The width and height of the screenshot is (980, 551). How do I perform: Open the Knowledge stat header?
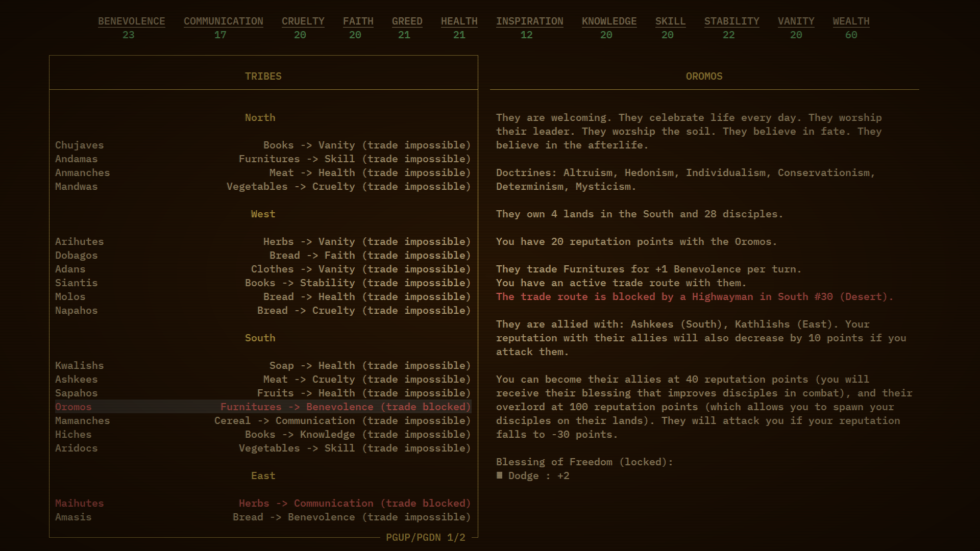(609, 21)
